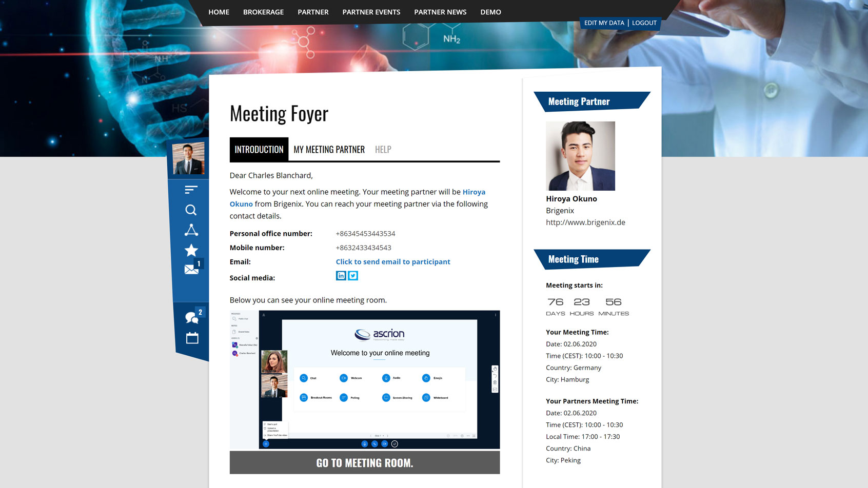Open favorites star icon in sidebar
Image resolution: width=868 pixels, height=488 pixels.
click(191, 250)
